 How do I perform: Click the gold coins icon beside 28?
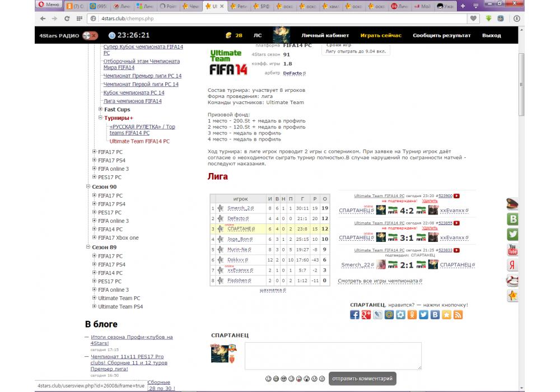[228, 35]
